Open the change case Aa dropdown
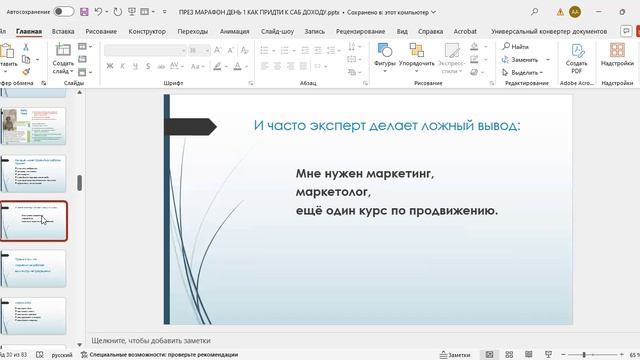The image size is (640, 360). 197,66
